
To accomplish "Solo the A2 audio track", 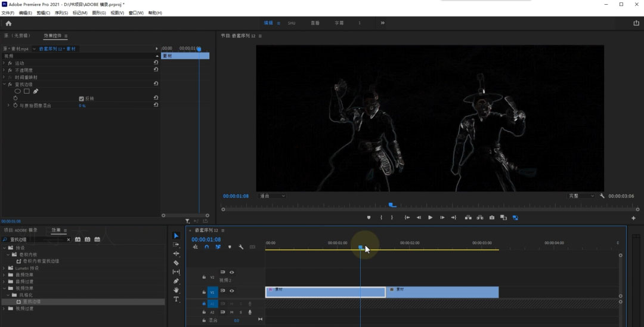I will [241, 312].
